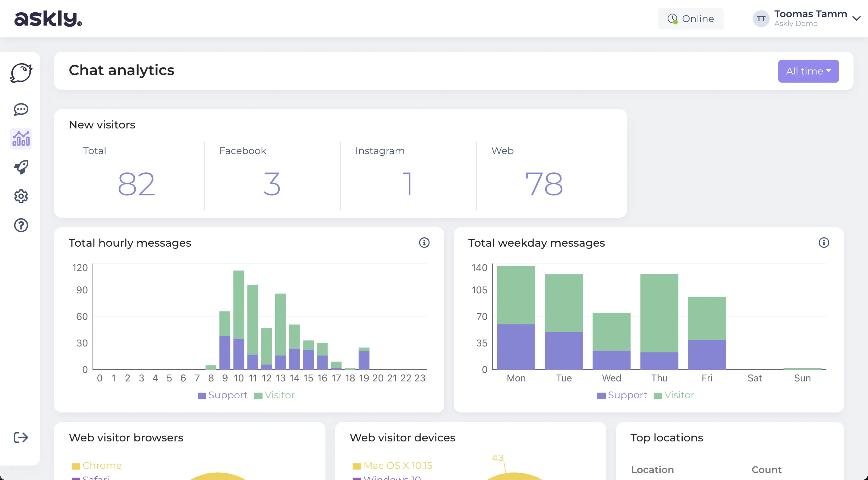Open the Askly home icon in sidebar
Screen dimensions: 868x480
[x=21, y=72]
